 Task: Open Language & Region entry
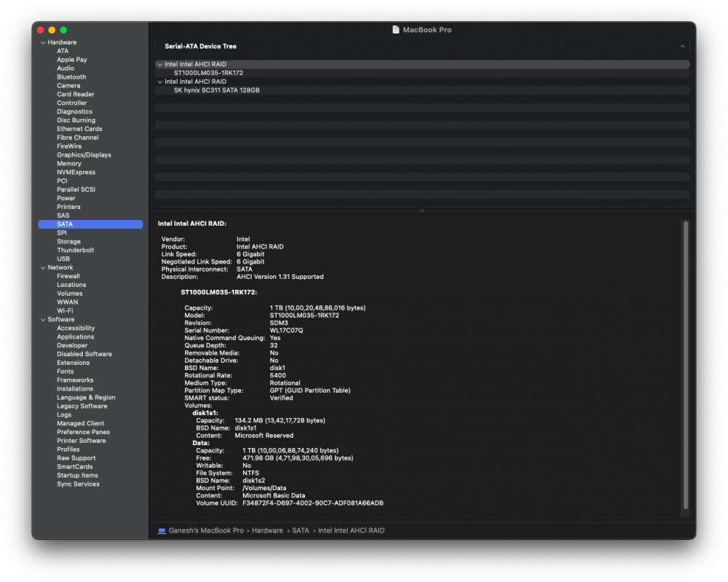tap(87, 398)
